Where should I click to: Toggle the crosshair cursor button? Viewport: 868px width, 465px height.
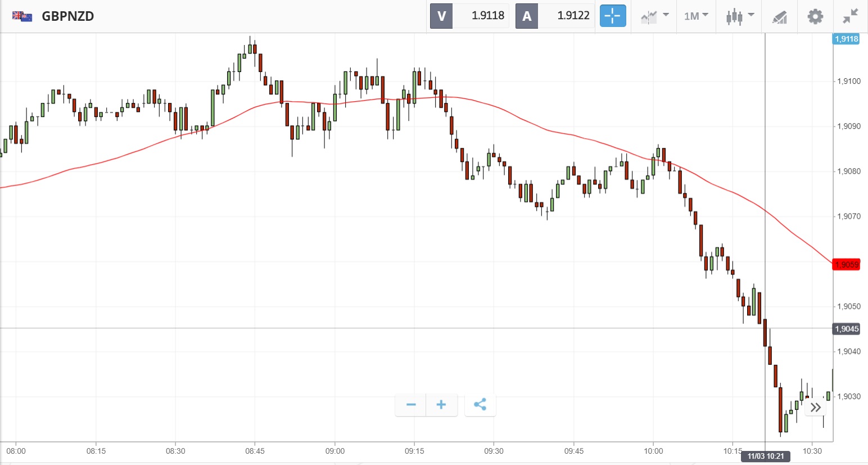click(612, 16)
